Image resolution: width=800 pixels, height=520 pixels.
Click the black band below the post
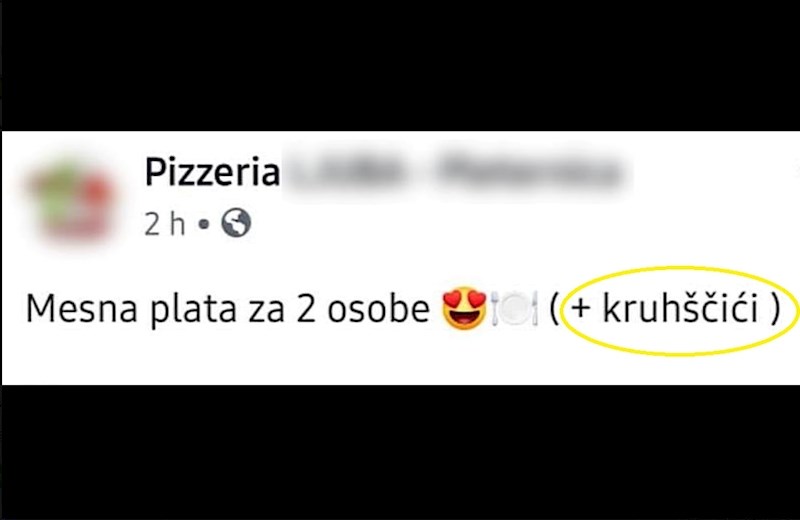(400, 452)
